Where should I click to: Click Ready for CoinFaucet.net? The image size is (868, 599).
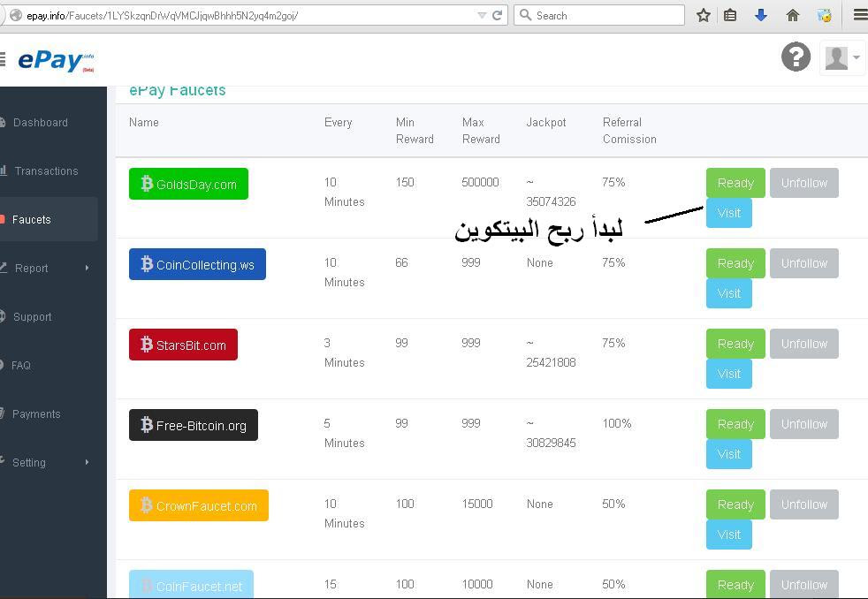(735, 585)
